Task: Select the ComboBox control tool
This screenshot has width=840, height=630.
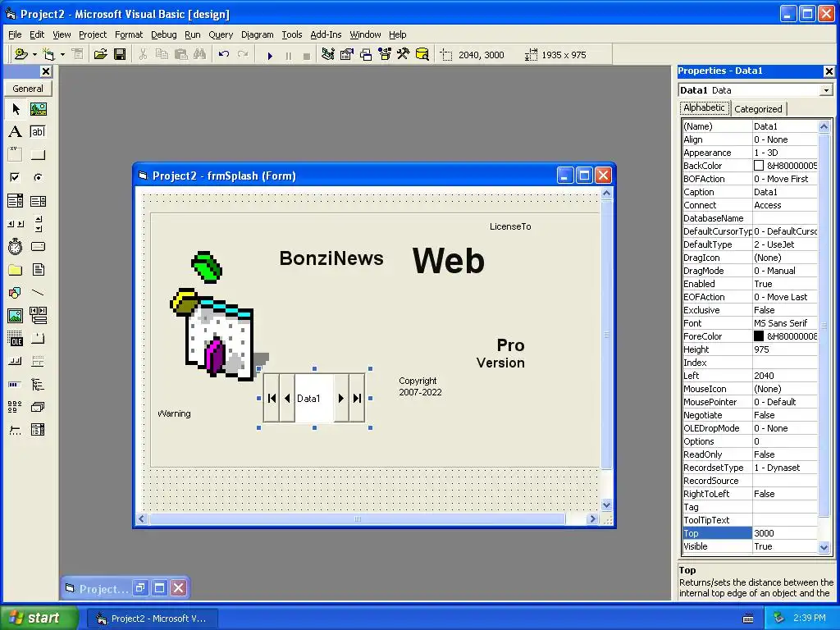Action: [x=16, y=201]
